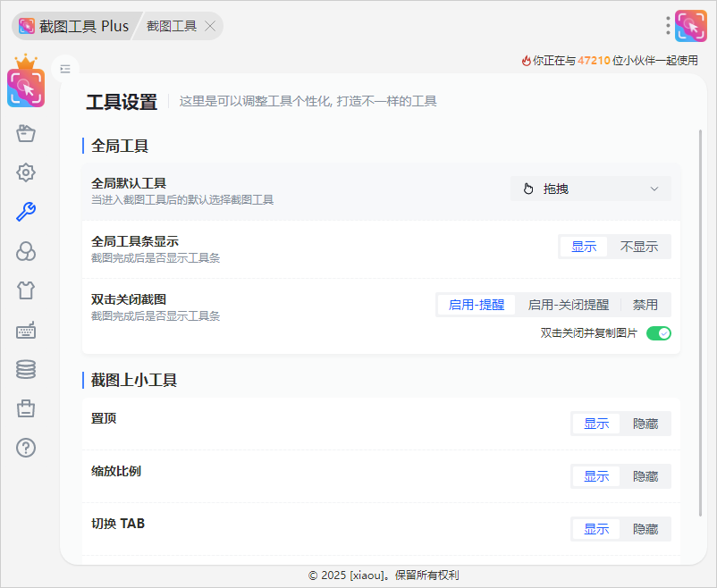The height and width of the screenshot is (588, 717).
Task: Click the 47210 user count number
Action: (x=594, y=61)
